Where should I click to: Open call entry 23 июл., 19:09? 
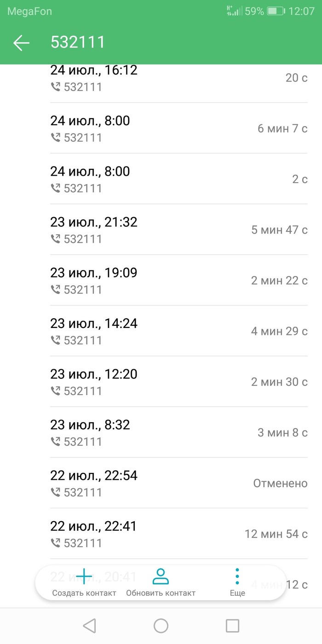(x=178, y=280)
